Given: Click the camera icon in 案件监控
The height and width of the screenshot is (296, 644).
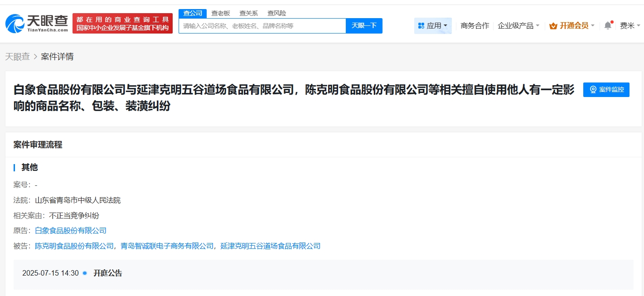Looking at the screenshot, I should click(x=593, y=90).
